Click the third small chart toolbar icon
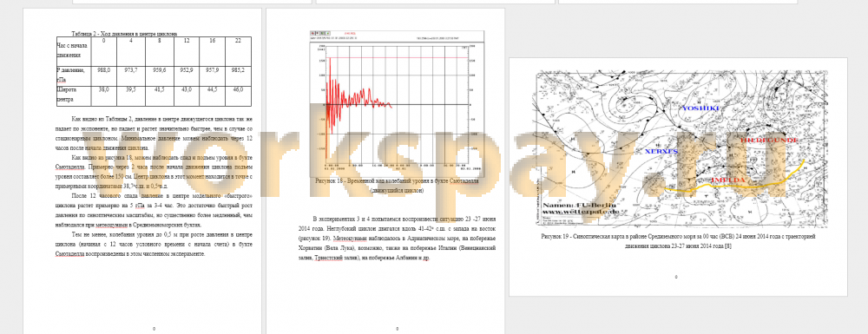868x334 pixels. point(322,33)
